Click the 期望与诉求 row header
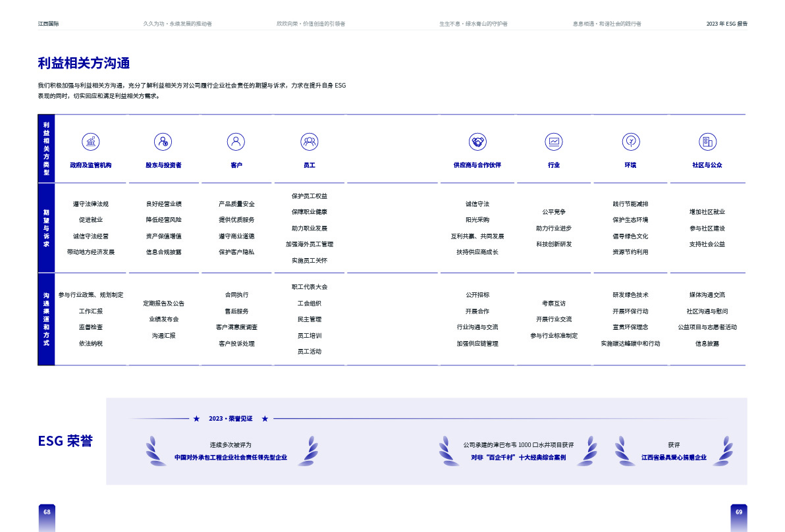This screenshot has width=785, height=532. (x=46, y=228)
